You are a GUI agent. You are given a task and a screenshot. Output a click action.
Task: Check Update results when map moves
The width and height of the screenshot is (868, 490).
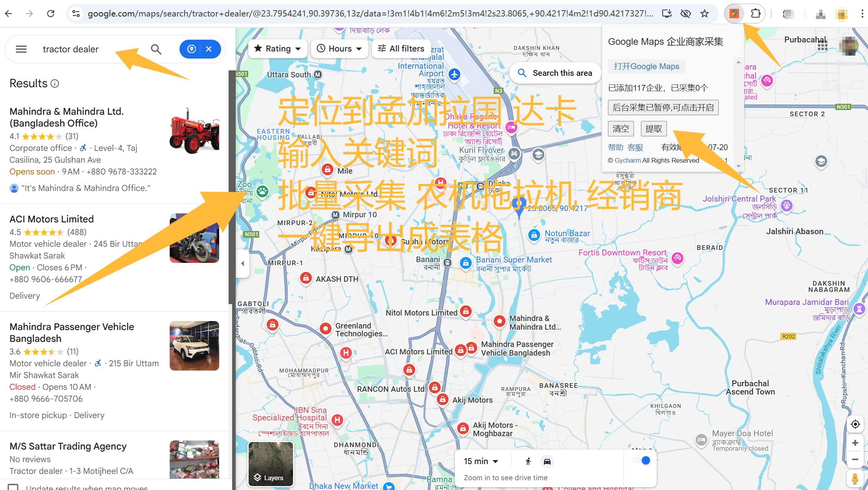(13, 487)
